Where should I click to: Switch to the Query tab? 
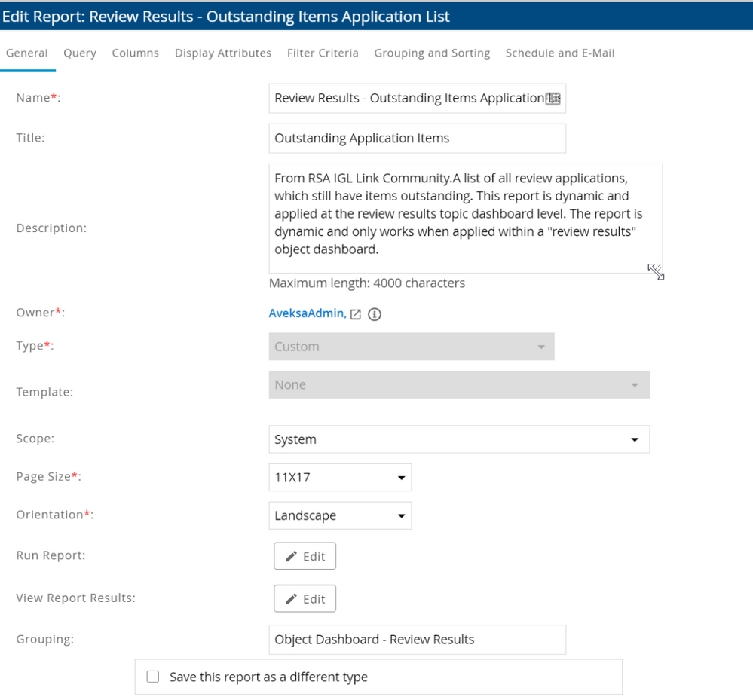(x=80, y=53)
